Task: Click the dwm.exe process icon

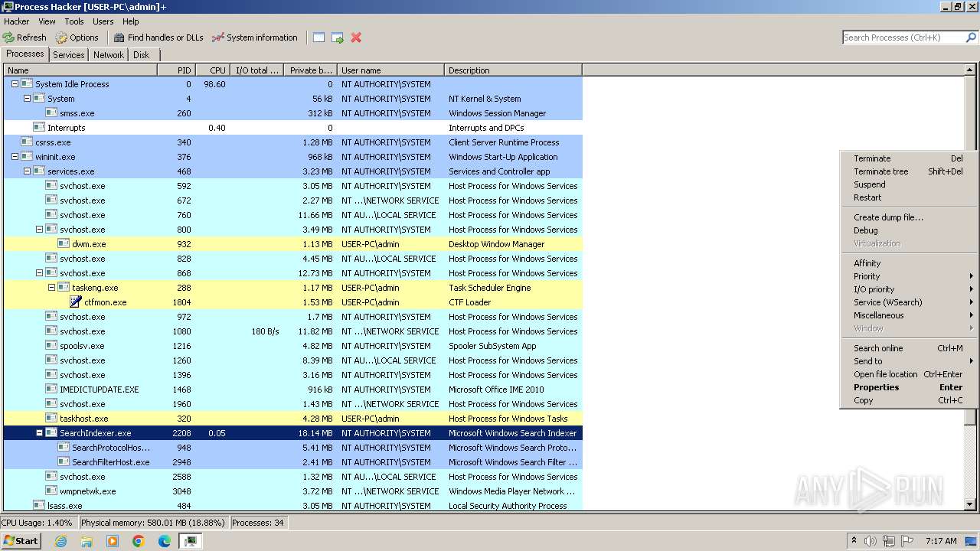Action: point(64,244)
